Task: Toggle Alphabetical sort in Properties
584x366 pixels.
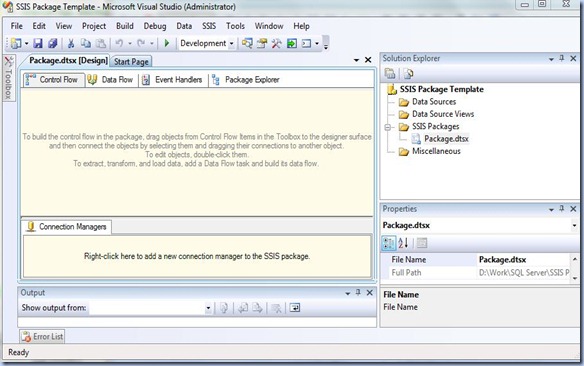Action: click(403, 243)
